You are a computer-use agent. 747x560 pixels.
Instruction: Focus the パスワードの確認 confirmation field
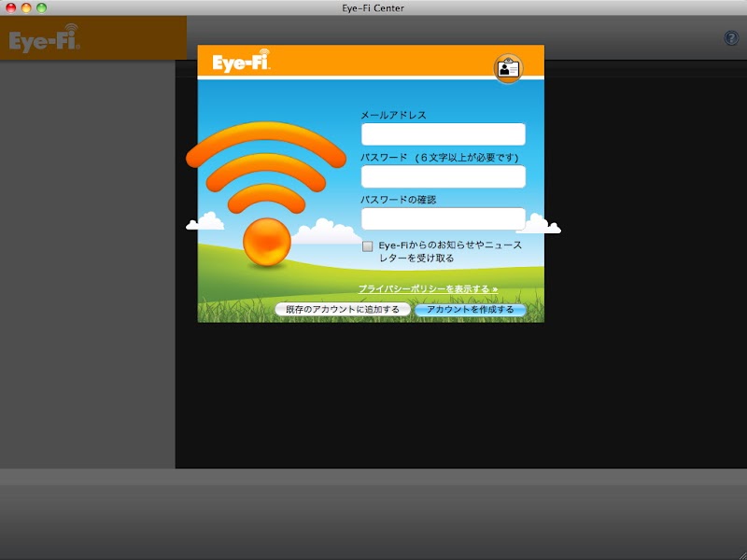tap(443, 219)
